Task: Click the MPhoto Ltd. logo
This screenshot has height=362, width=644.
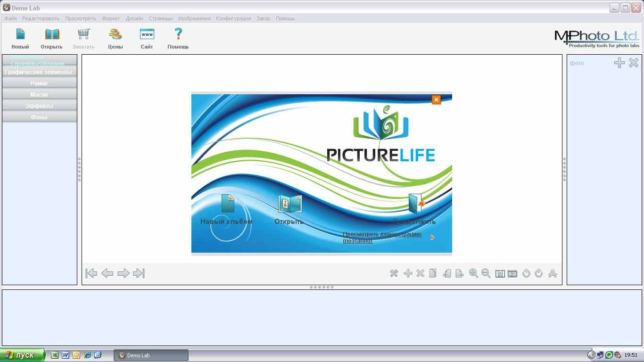Action: coord(597,39)
